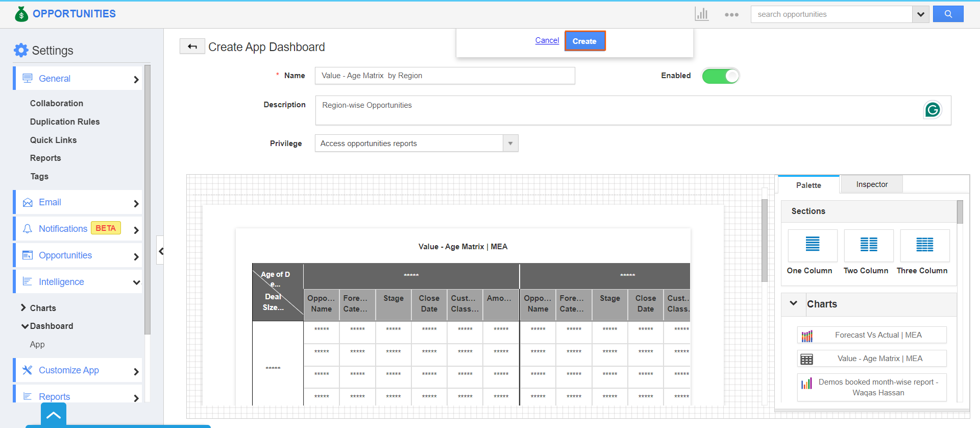Expand the General settings chevron
Image resolution: width=980 pixels, height=428 pixels.
[136, 79]
